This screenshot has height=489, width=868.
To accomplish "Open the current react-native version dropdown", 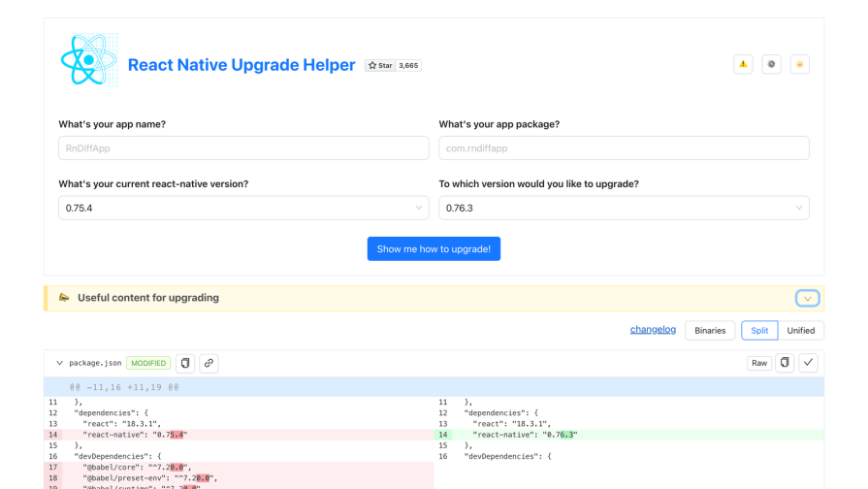I will 243,208.
